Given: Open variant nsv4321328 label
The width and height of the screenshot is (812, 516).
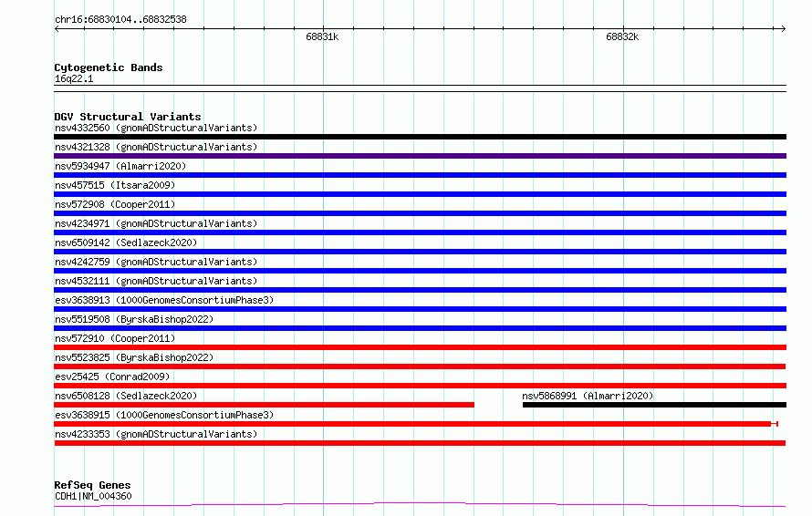Looking at the screenshot, I should pos(156,147).
